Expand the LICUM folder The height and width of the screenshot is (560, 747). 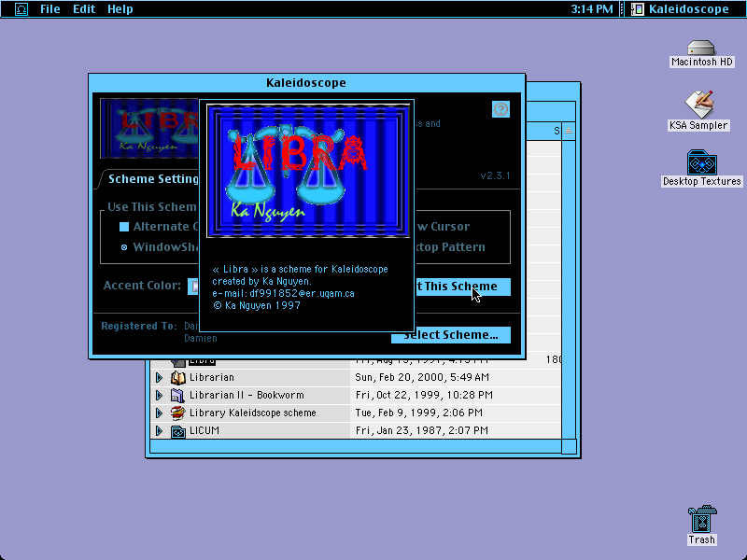click(159, 431)
